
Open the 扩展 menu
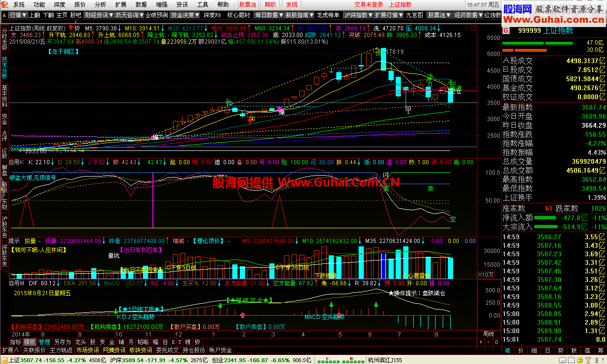[x=121, y=5]
